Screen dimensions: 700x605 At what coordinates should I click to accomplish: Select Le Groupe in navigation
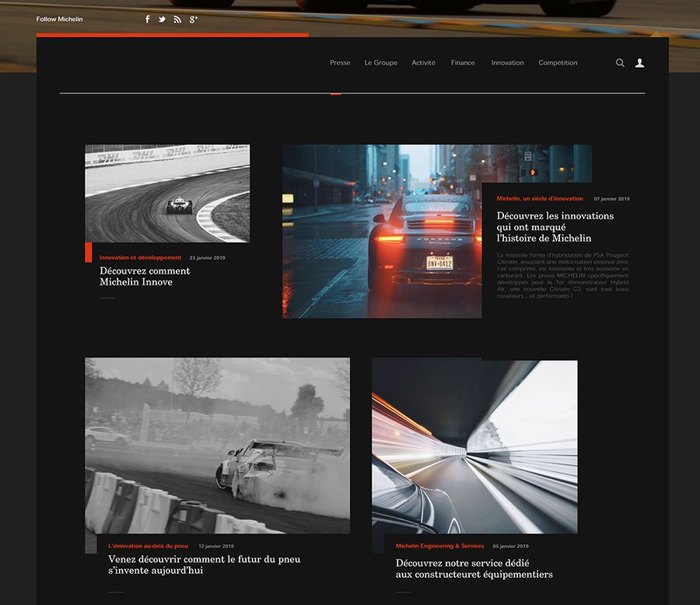coord(380,63)
